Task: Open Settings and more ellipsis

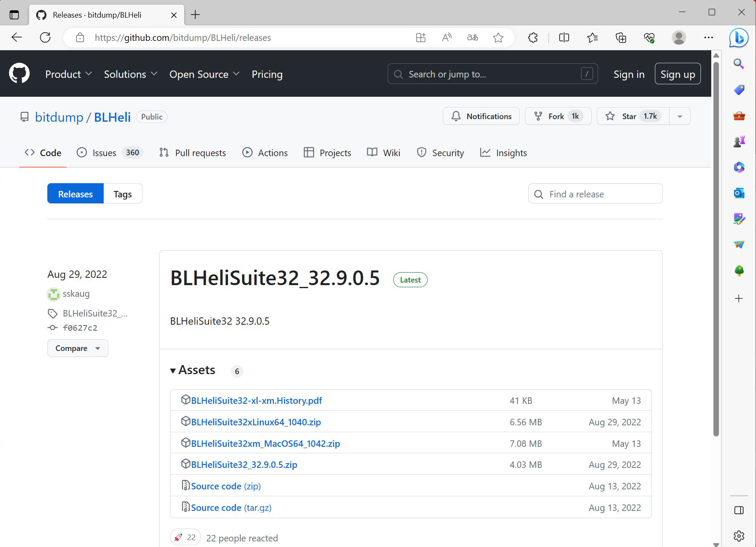Action: coord(709,37)
